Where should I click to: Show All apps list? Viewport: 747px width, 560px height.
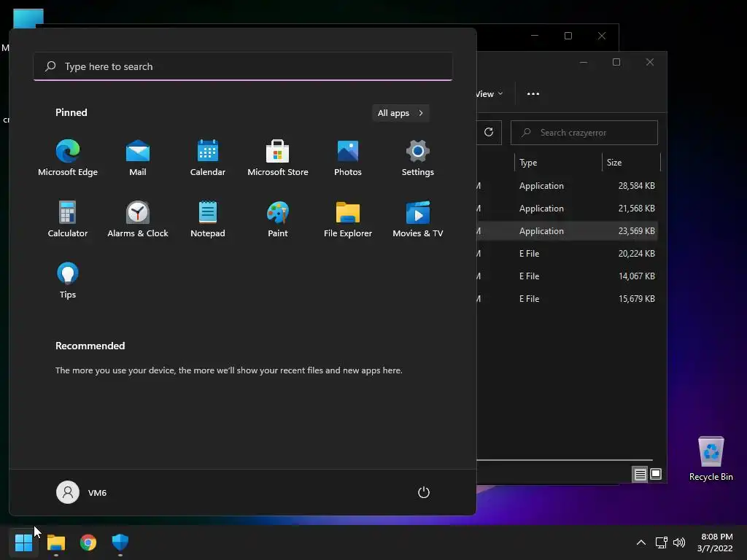coord(400,113)
